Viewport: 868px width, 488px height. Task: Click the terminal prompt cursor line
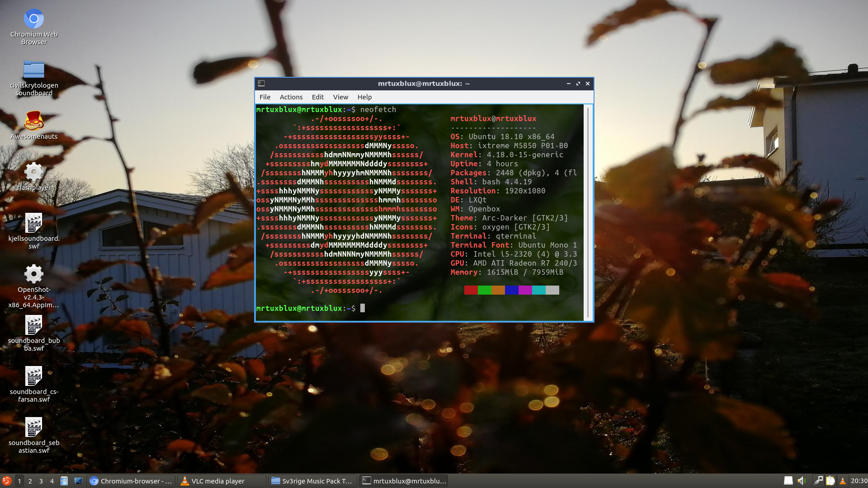point(311,308)
